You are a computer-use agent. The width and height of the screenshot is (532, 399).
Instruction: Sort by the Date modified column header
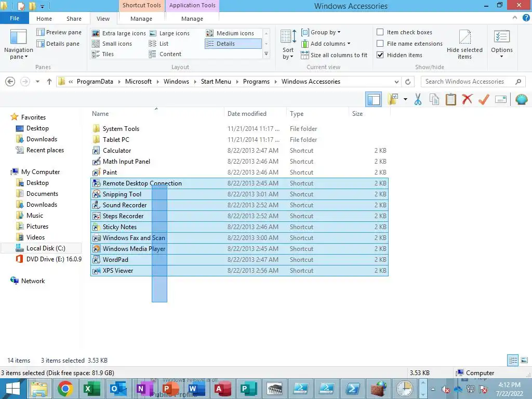(255, 114)
